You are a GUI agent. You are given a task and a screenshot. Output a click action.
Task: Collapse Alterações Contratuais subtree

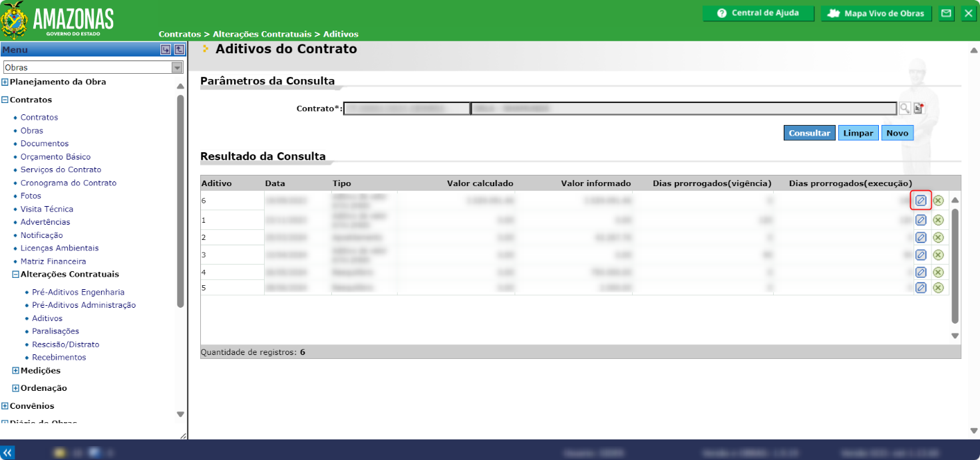click(16, 275)
